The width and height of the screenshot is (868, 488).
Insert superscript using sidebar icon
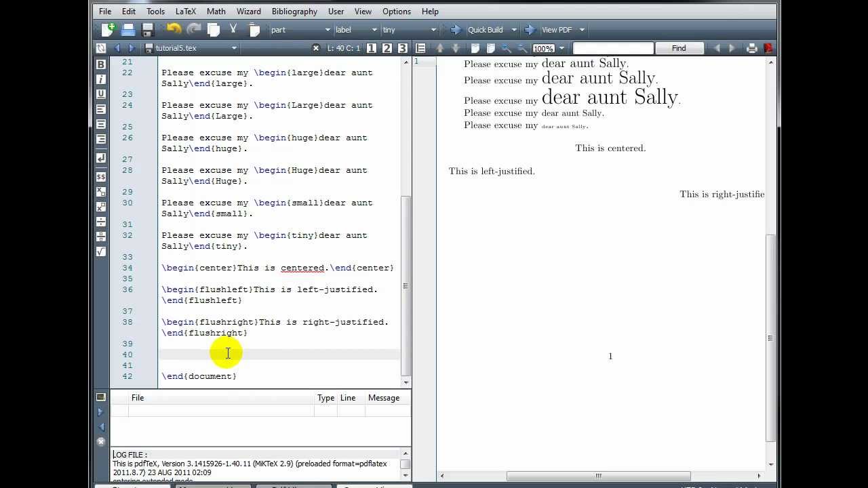(100, 207)
